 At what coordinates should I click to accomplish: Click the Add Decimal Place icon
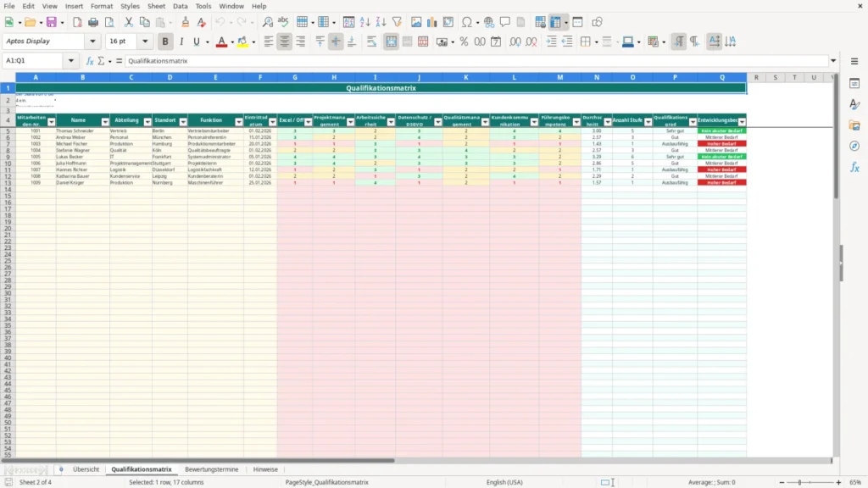coord(515,42)
